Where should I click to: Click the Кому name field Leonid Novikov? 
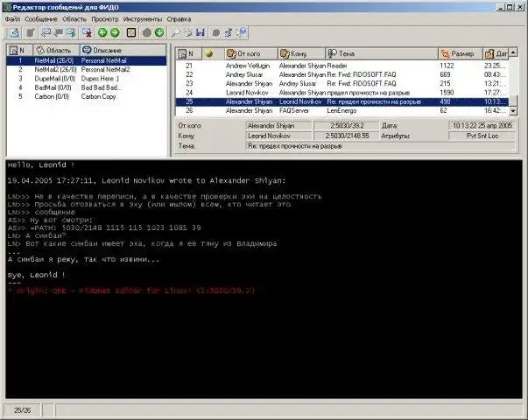tap(278, 136)
